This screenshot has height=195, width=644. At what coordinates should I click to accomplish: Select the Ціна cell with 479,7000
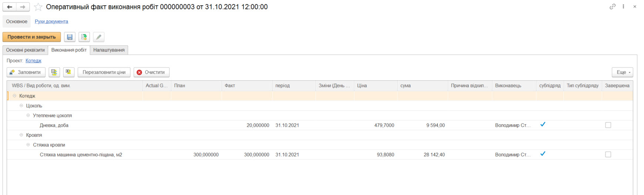click(376, 125)
